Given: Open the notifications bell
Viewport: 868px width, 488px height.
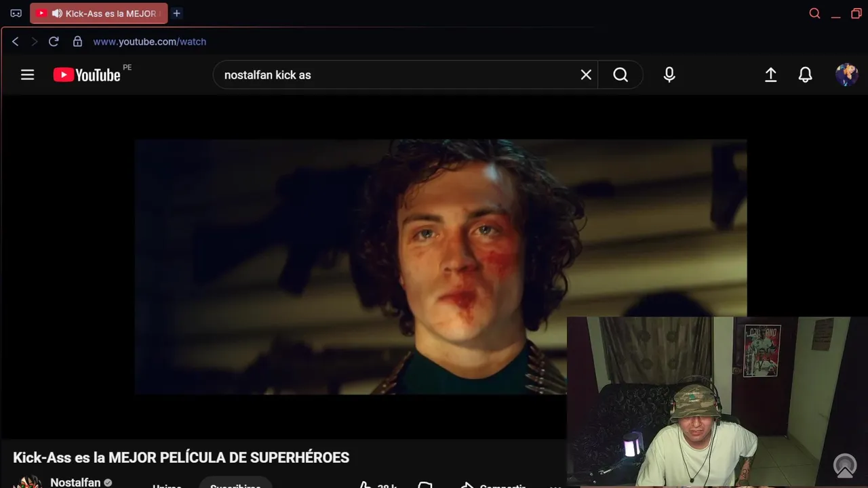Looking at the screenshot, I should [x=805, y=75].
